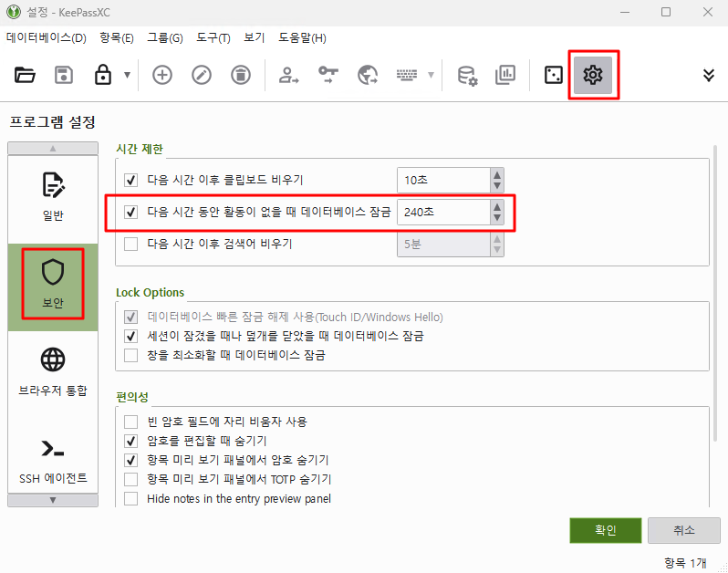
Task: Click the add new entry plus icon
Action: click(162, 75)
